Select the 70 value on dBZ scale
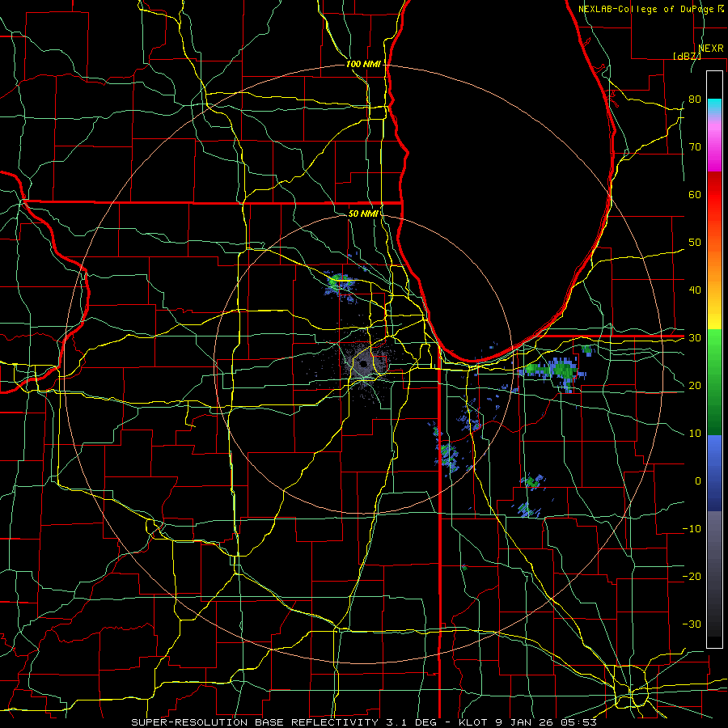Image resolution: width=728 pixels, height=728 pixels. click(x=695, y=146)
